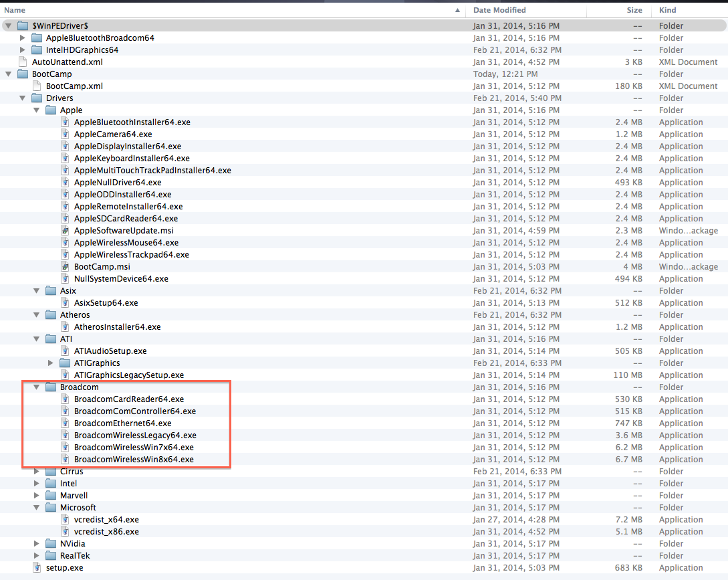Click the AppleWirelessMouse64.exe file icon

tap(66, 243)
